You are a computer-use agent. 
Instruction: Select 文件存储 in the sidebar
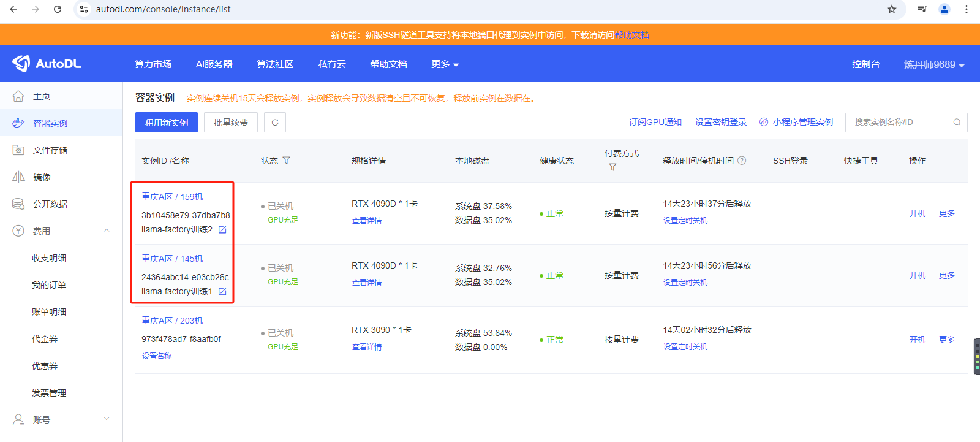[x=50, y=150]
